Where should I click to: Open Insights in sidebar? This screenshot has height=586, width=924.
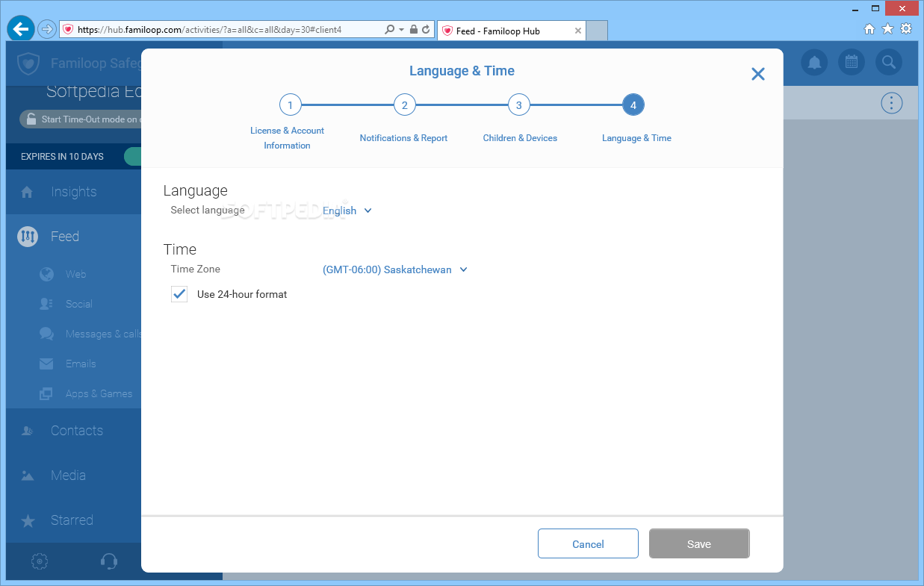coord(73,192)
